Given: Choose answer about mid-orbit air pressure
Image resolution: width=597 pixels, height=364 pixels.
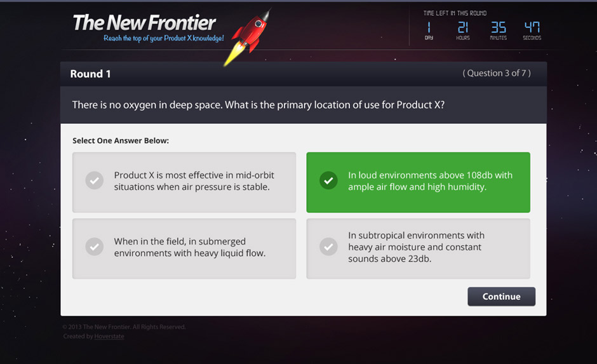Looking at the screenshot, I should point(184,182).
